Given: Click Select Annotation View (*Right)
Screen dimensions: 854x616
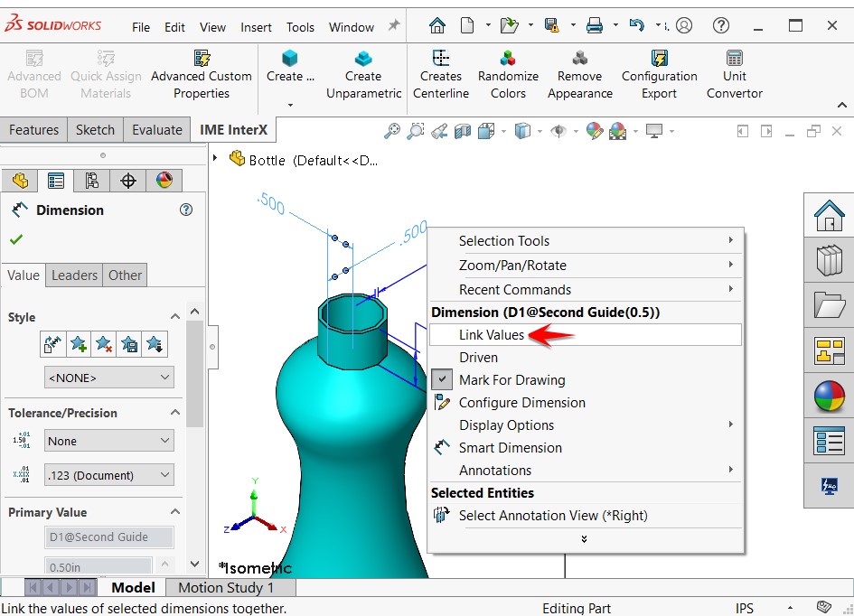Looking at the screenshot, I should coord(586,516).
